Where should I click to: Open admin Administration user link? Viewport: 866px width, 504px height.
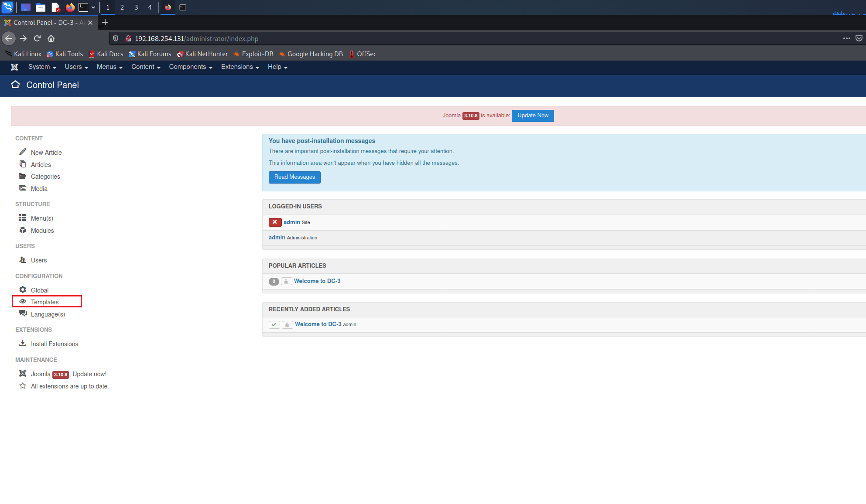click(277, 237)
